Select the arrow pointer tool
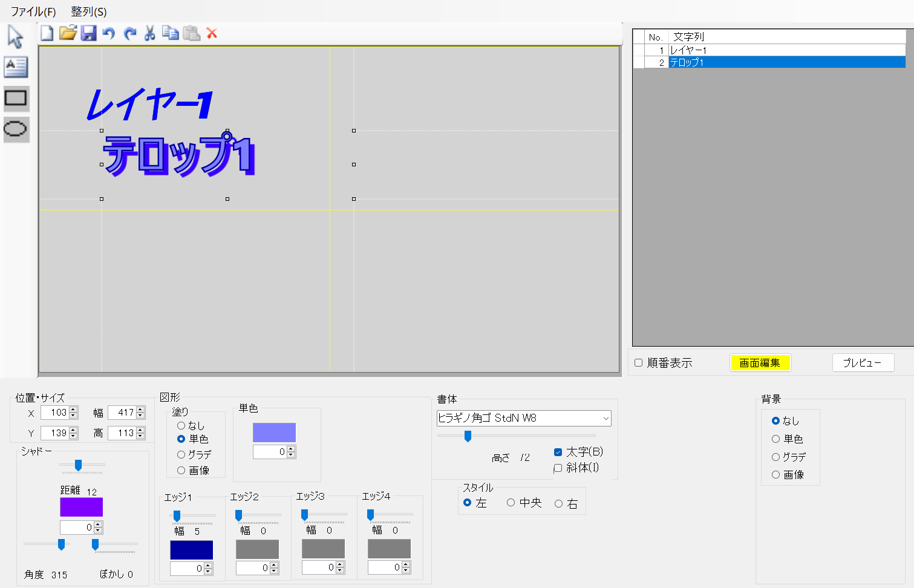Image resolution: width=914 pixels, height=588 pixels. coord(16,37)
